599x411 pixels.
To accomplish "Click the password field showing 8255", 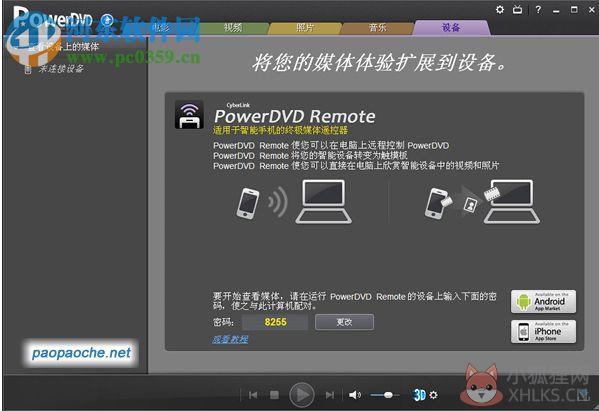I will pos(275,322).
